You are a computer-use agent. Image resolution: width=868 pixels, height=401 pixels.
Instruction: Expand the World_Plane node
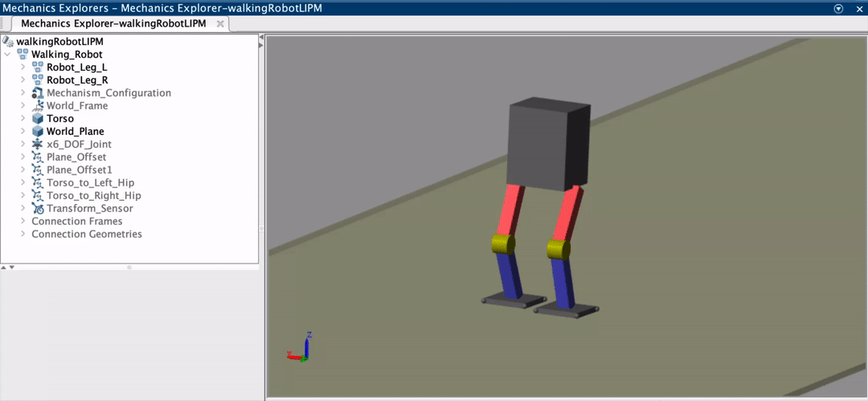coord(23,131)
